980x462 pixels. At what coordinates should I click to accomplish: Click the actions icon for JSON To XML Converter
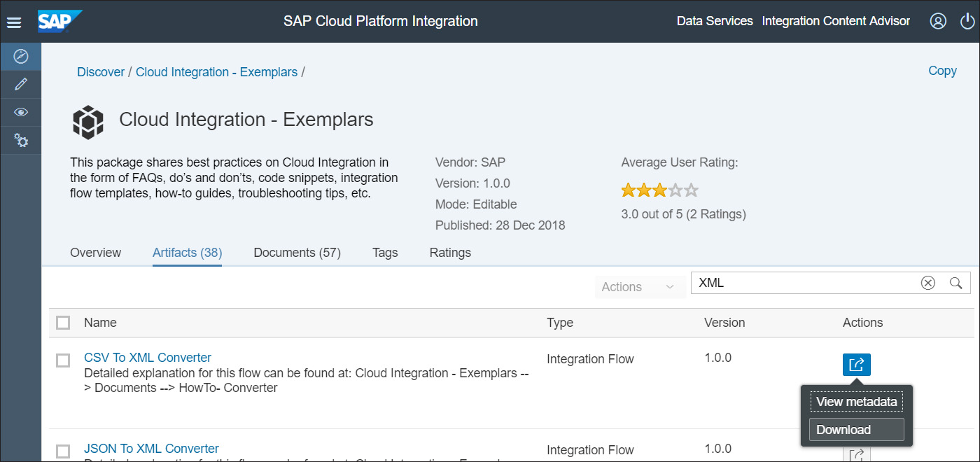point(857,455)
